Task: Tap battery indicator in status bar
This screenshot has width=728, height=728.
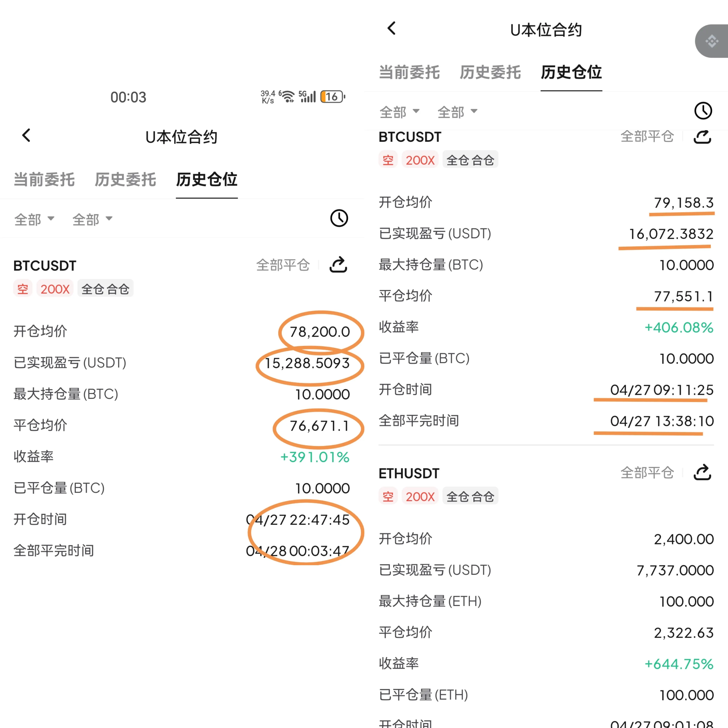Action: (332, 97)
